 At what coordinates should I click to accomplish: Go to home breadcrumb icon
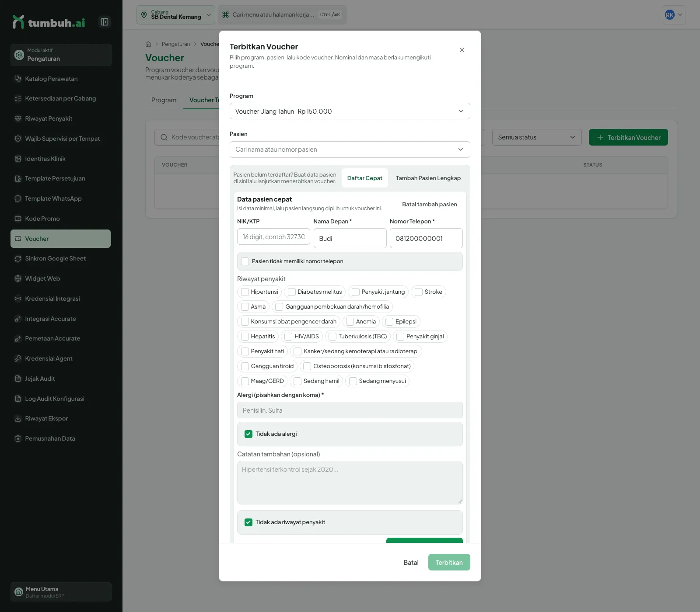[x=148, y=44]
